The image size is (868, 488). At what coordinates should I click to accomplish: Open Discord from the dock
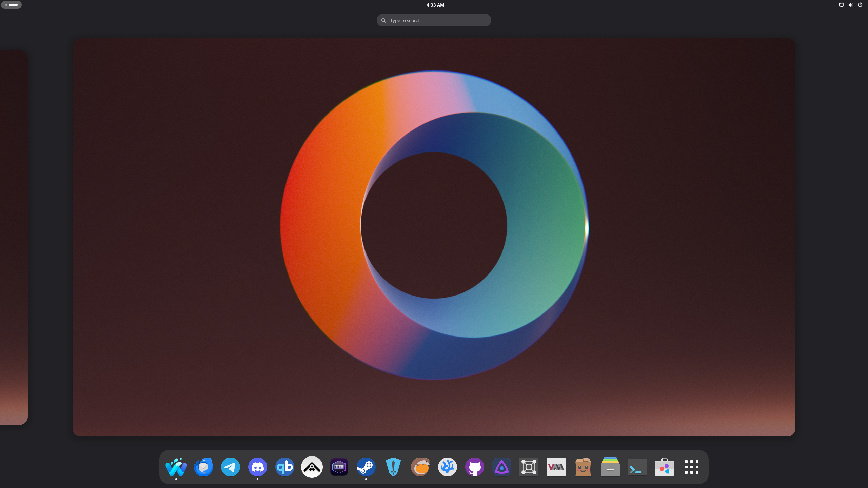257,467
